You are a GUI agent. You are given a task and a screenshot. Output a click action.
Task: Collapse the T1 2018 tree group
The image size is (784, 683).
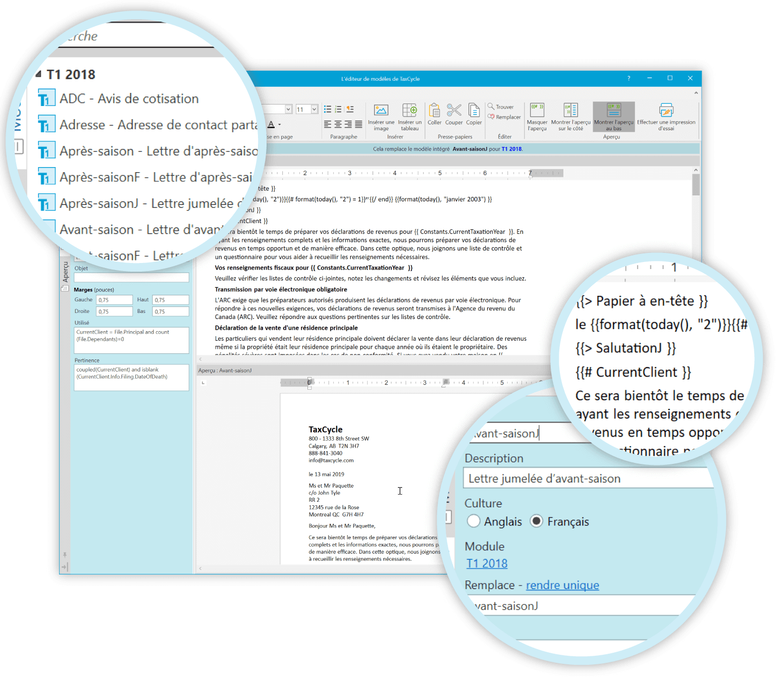(38, 74)
